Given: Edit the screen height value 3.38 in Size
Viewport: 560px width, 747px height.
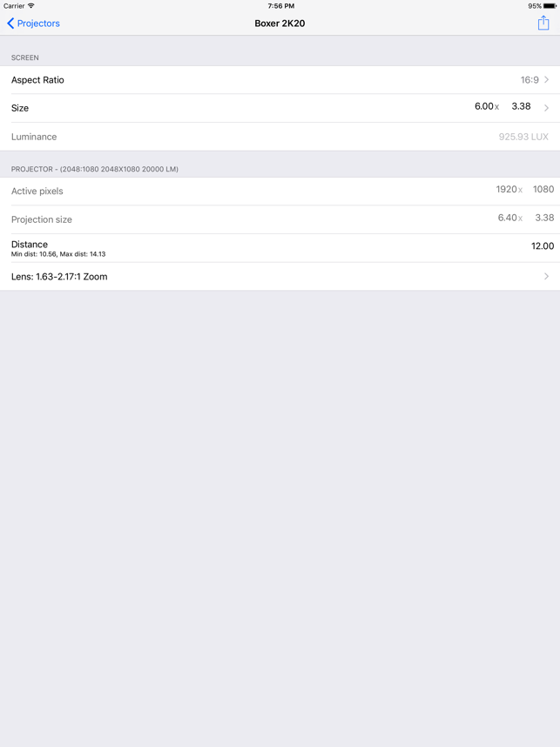Looking at the screenshot, I should tap(521, 106).
